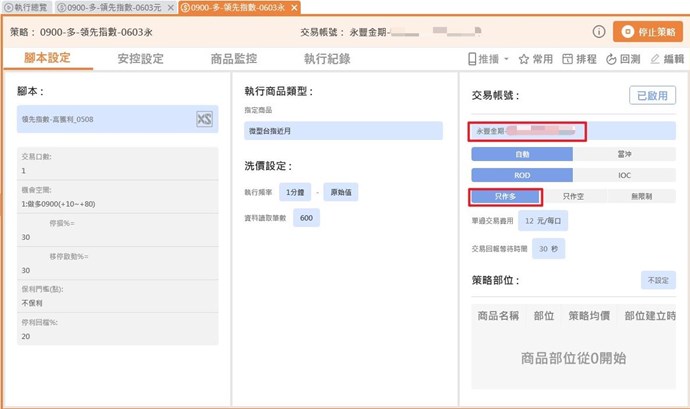The width and height of the screenshot is (690, 409).
Task: Switch order type to IOC
Action: pos(625,175)
